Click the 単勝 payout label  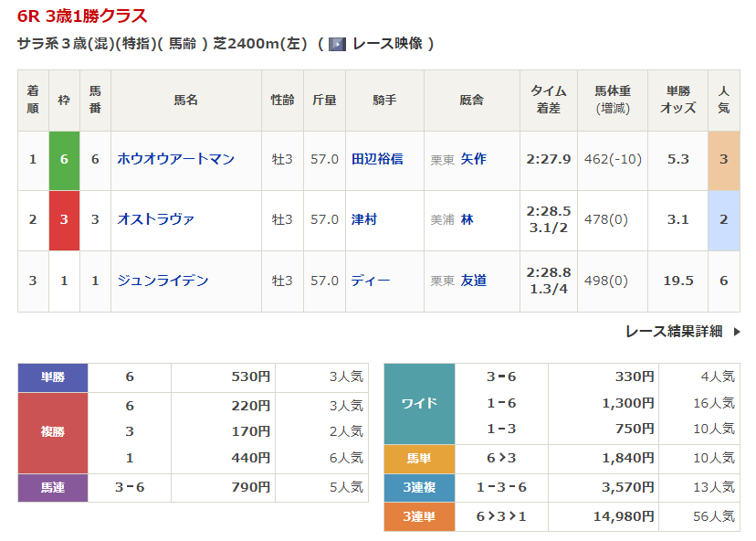click(x=52, y=377)
